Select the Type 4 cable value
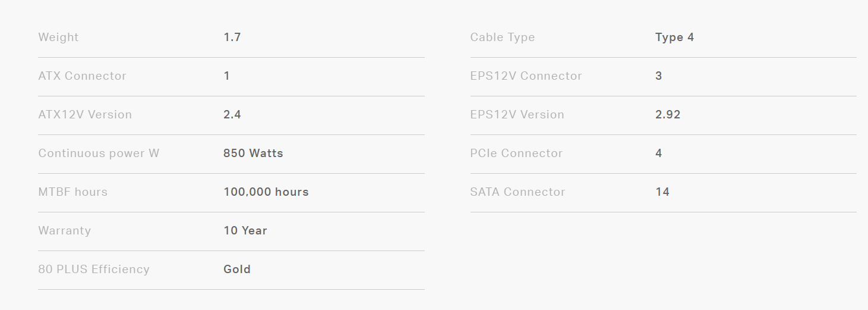 pos(674,37)
